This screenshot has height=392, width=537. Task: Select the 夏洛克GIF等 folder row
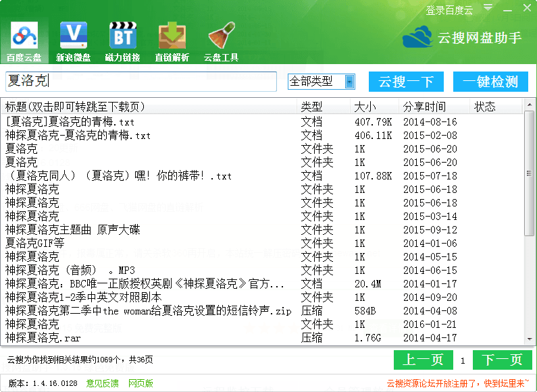coord(263,243)
